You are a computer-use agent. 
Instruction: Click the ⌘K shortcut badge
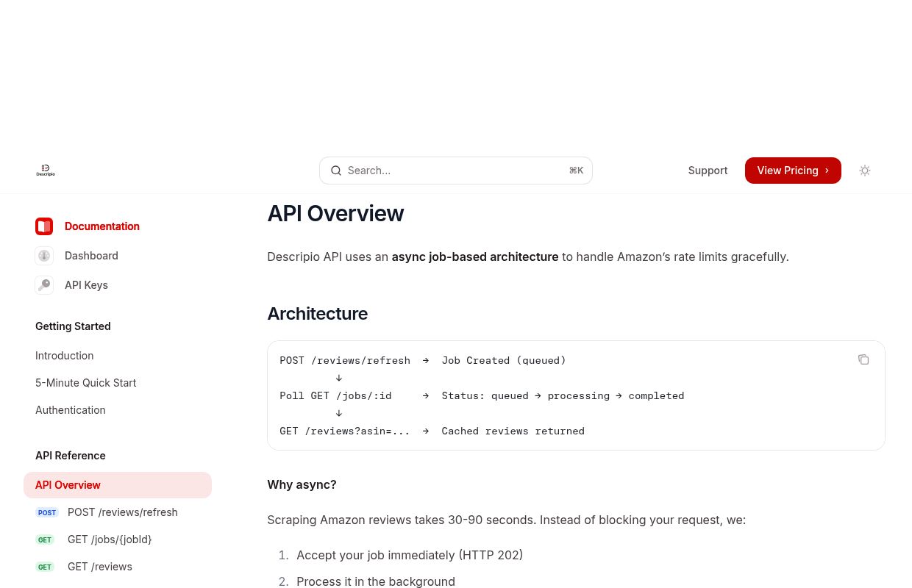pos(576,171)
